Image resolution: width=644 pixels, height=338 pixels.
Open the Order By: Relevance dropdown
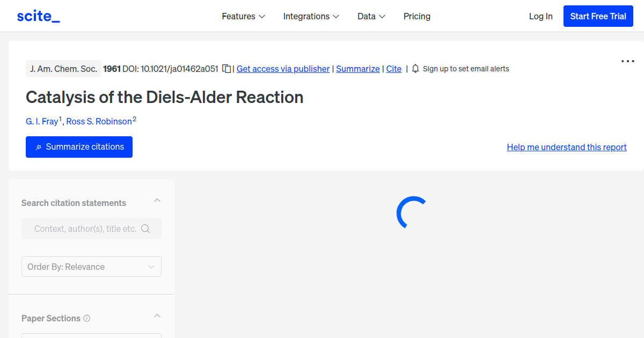click(91, 267)
